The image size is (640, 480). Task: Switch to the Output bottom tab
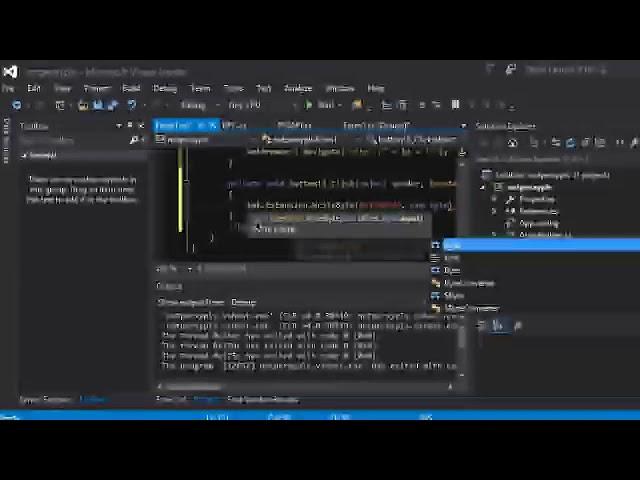208,400
